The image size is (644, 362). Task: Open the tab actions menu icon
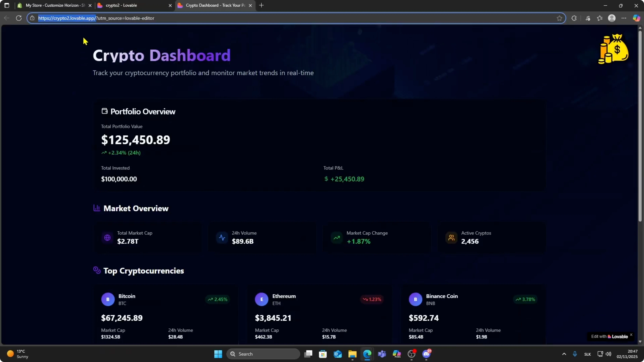coord(7,5)
